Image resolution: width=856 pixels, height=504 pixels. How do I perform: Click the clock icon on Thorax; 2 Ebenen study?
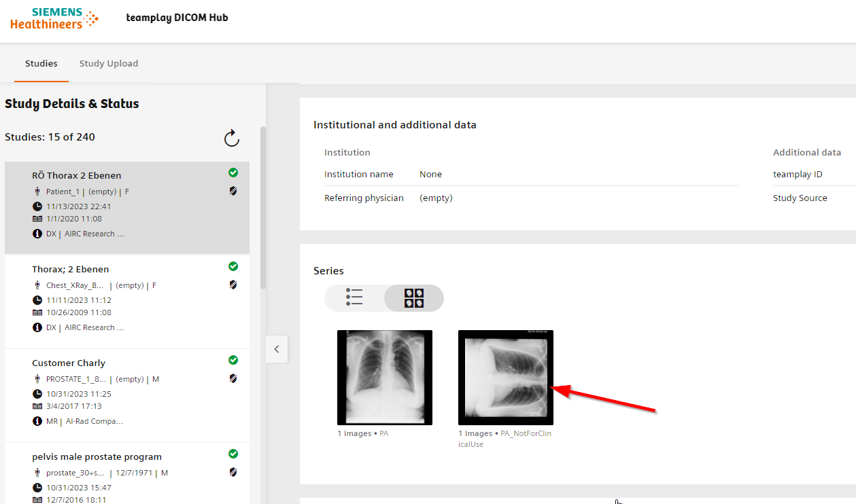(x=37, y=300)
